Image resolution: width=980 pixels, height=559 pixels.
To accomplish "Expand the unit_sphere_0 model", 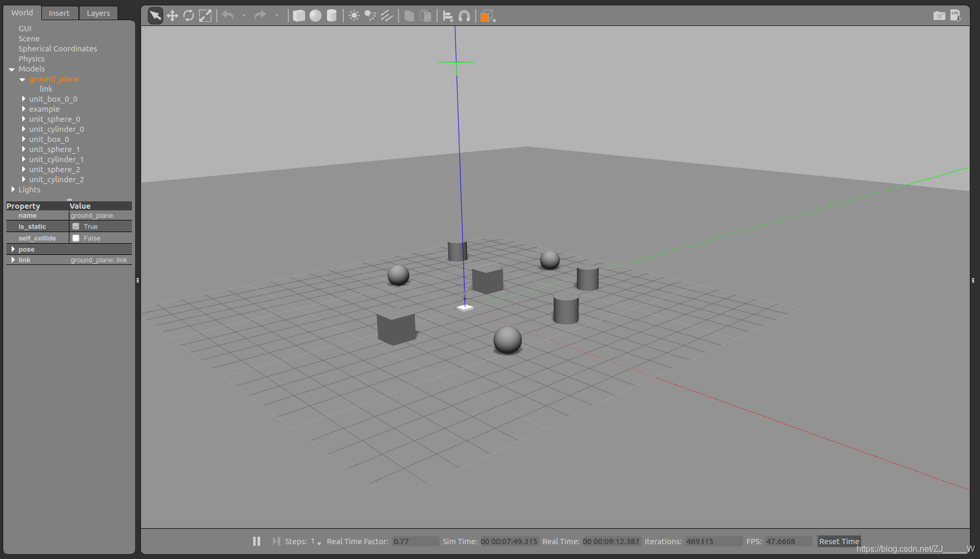I will 23,119.
